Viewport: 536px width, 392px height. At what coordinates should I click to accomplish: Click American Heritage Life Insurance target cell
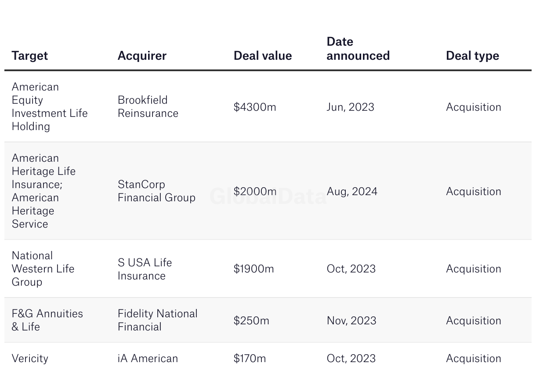tap(43, 191)
